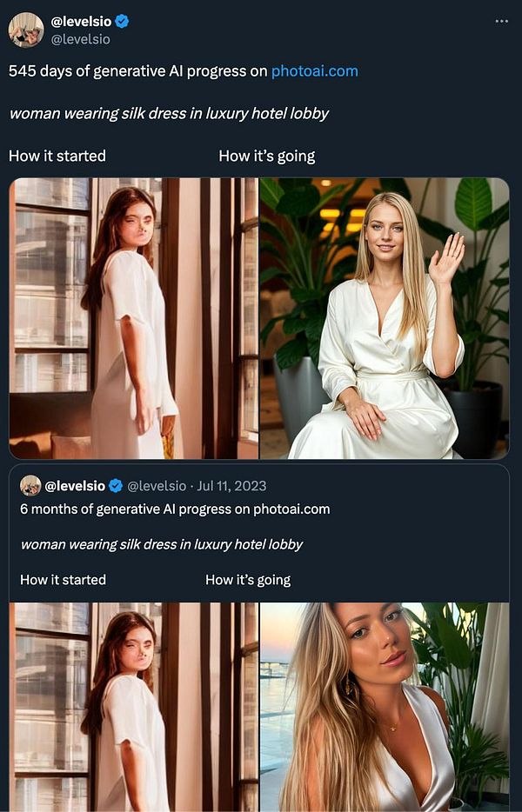The width and height of the screenshot is (522, 812).
Task: Open the three-dot more options menu
Action: (501, 20)
